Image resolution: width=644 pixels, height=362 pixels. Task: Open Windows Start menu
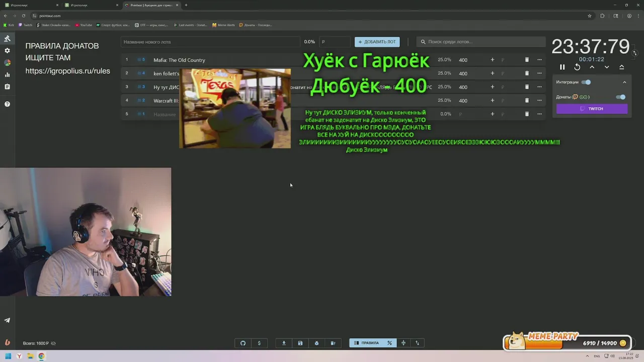coord(8,356)
